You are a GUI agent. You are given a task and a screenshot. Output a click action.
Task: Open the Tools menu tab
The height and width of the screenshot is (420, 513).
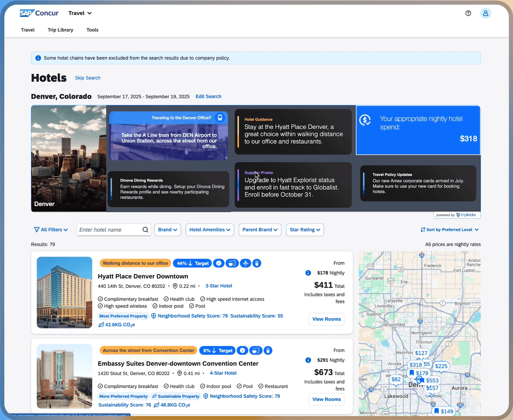click(x=92, y=30)
